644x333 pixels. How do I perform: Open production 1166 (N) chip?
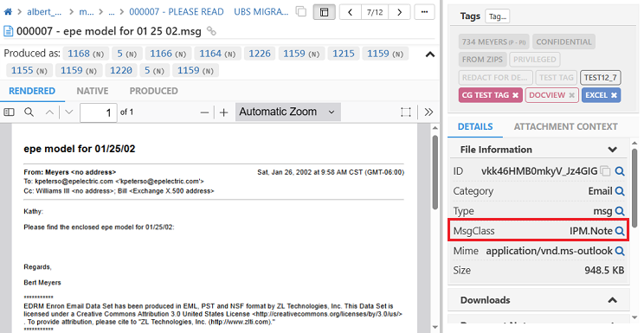tap(168, 54)
